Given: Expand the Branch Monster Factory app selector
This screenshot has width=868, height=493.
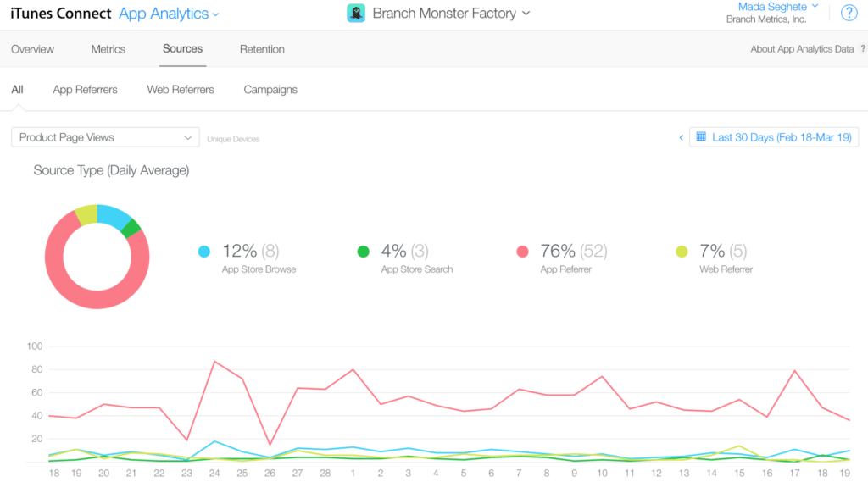Looking at the screenshot, I should pyautogui.click(x=526, y=14).
